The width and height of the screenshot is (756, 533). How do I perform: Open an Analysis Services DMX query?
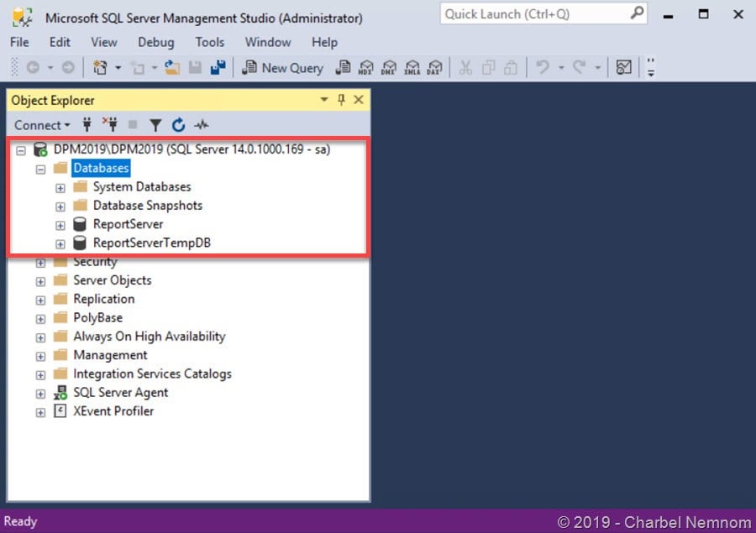(389, 67)
